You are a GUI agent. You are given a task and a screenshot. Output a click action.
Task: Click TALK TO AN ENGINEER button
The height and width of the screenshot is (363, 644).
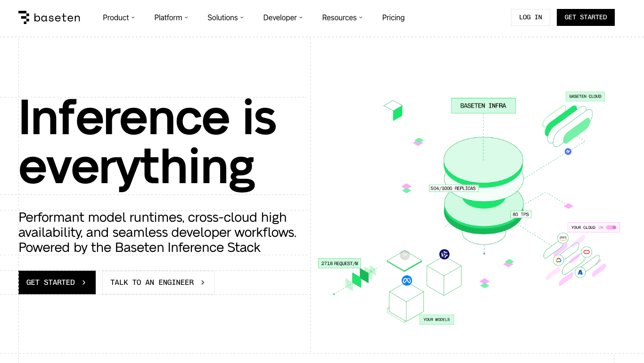pos(158,282)
